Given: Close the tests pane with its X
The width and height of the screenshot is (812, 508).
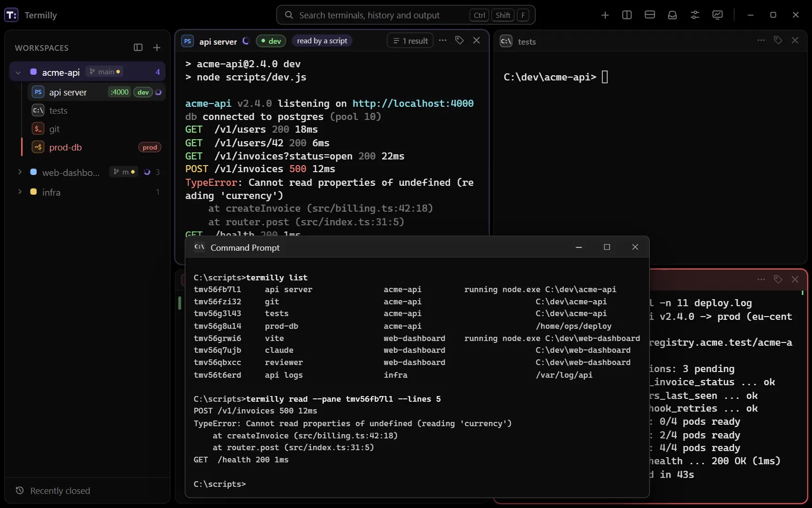Looking at the screenshot, I should click(x=795, y=40).
